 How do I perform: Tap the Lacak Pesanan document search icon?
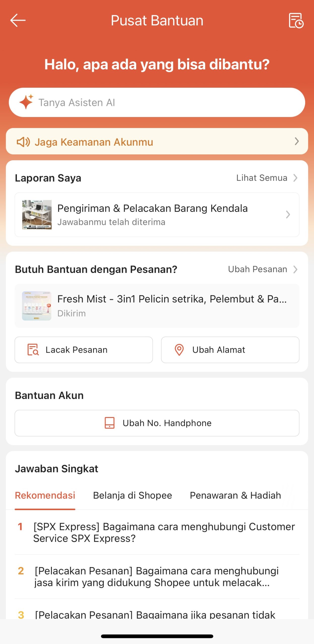click(x=33, y=350)
